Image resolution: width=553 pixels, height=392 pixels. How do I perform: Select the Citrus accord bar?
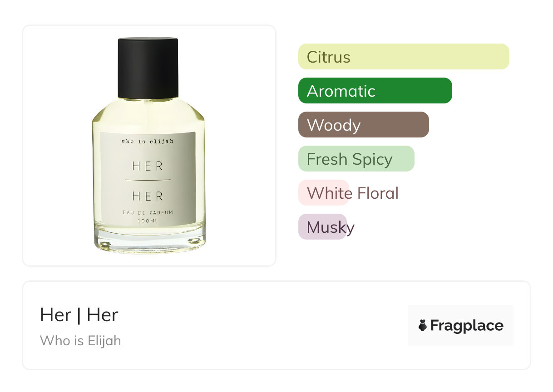(404, 57)
